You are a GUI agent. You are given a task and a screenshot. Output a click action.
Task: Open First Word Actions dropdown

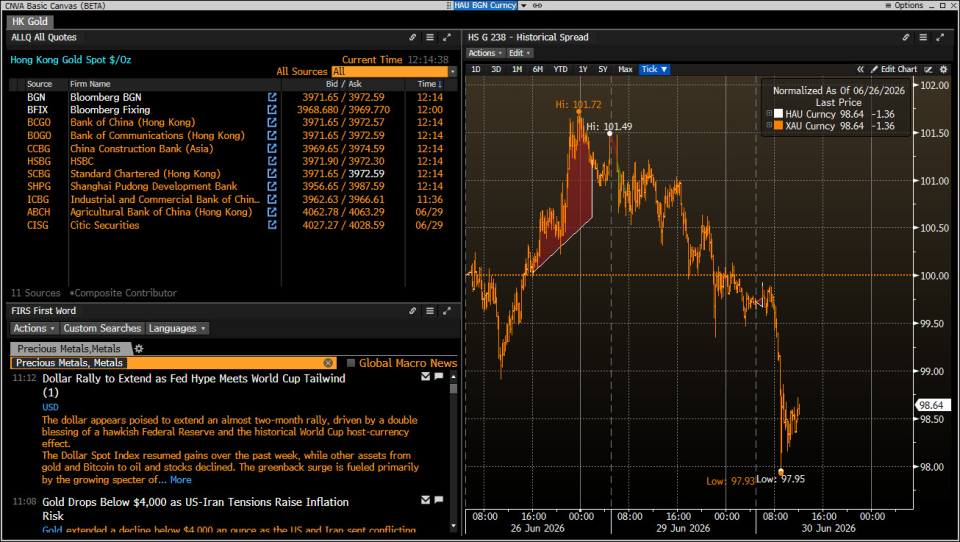(x=34, y=329)
